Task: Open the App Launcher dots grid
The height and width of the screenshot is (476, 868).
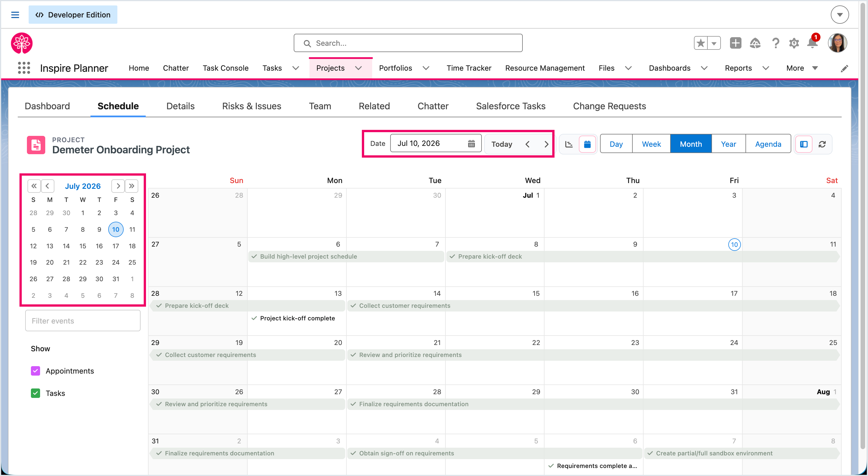Action: (x=23, y=68)
